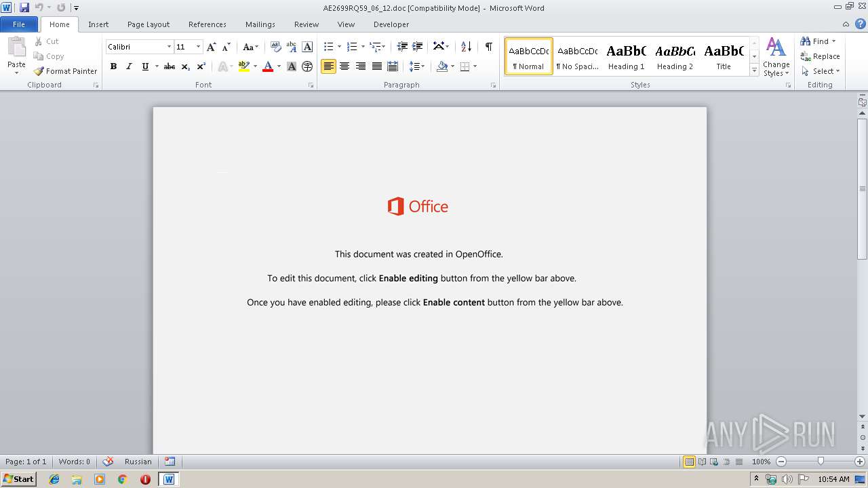Click the proofing errors status icon
Screen dimensions: 868x488
tap(108, 462)
